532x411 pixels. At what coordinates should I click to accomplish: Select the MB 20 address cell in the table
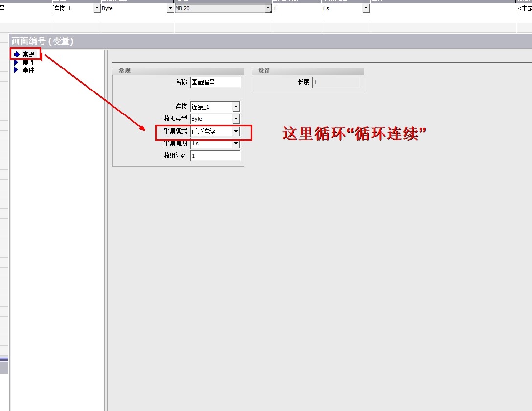[220, 8]
